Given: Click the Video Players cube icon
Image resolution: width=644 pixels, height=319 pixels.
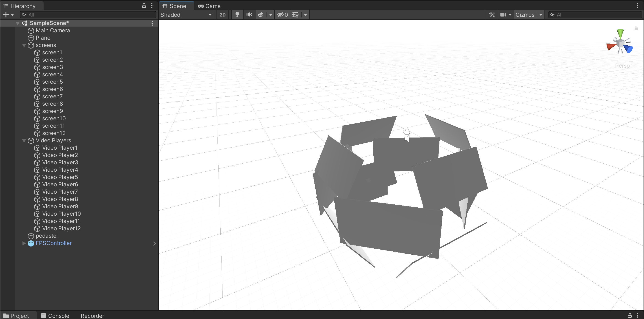Looking at the screenshot, I should [x=31, y=141].
